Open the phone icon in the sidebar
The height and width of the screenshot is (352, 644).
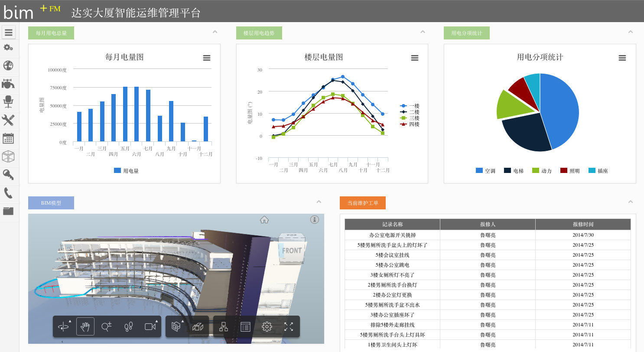point(8,193)
